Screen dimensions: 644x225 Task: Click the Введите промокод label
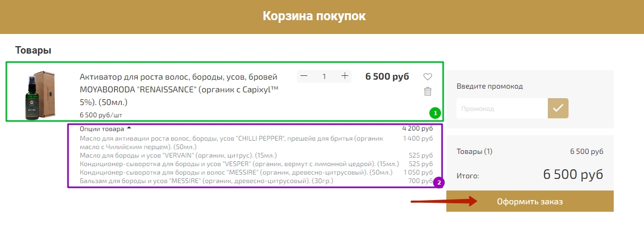coord(490,86)
